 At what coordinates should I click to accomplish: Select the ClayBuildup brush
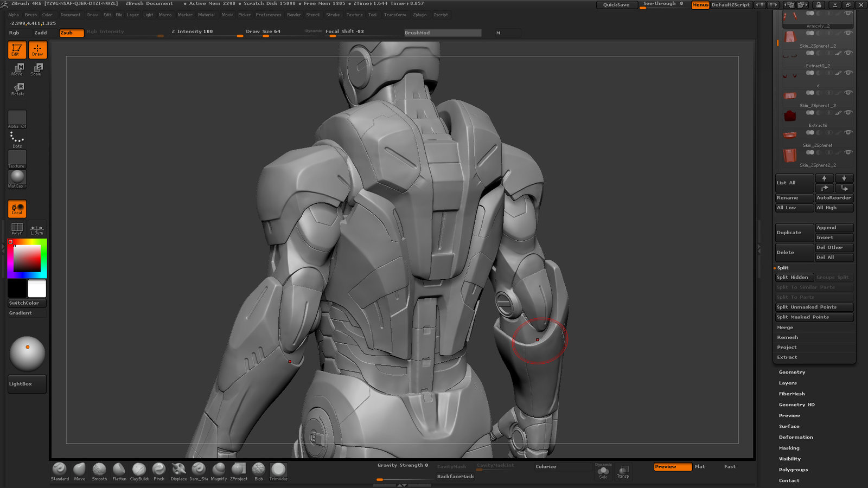tap(139, 471)
